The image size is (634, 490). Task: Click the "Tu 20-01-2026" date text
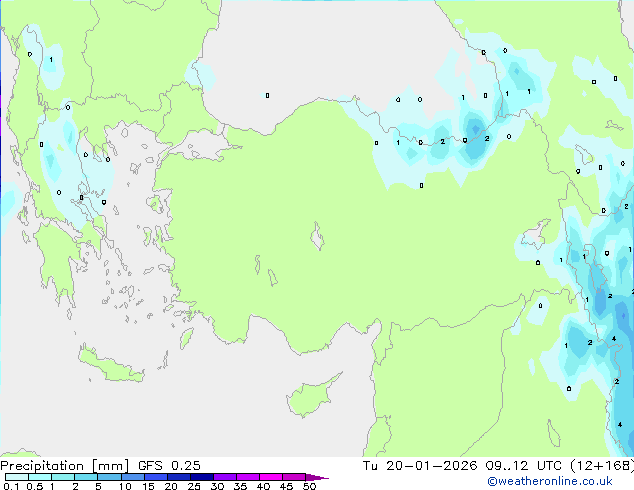(420, 466)
